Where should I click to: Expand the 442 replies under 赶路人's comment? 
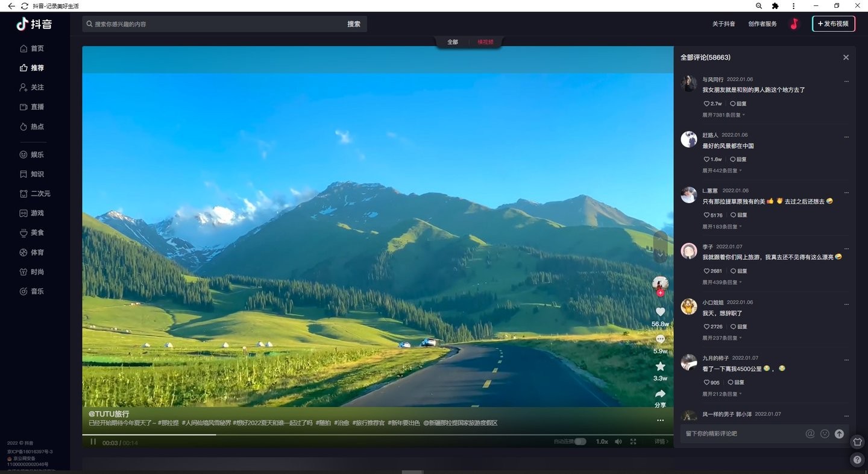[x=723, y=171]
